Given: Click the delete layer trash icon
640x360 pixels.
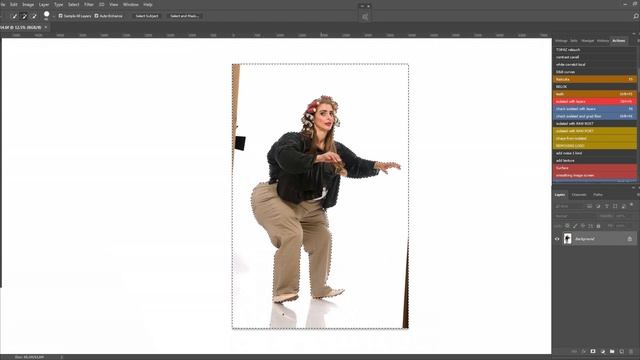Looking at the screenshot, I should [x=631, y=351].
